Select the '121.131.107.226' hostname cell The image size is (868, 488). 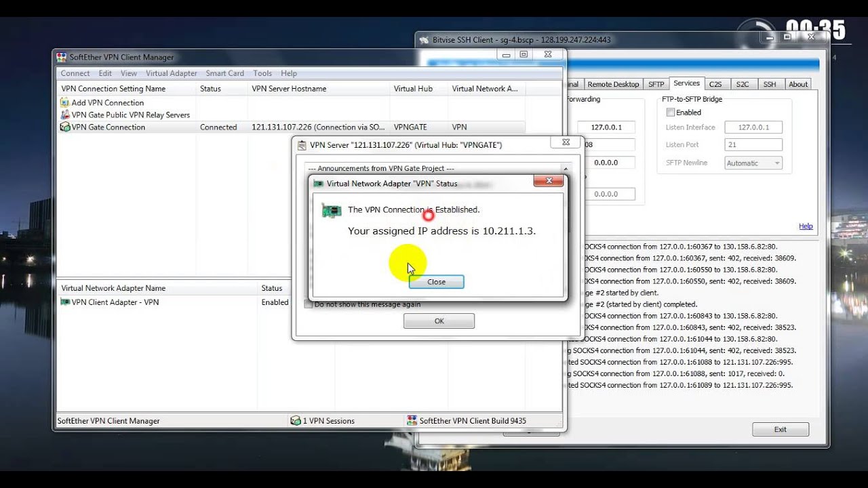(x=318, y=127)
